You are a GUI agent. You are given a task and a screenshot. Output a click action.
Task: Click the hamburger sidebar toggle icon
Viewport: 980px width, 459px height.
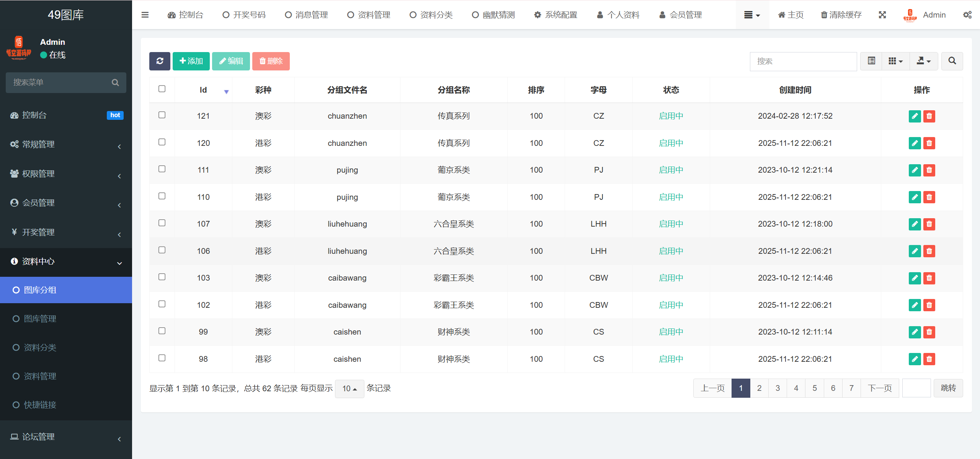tap(145, 15)
